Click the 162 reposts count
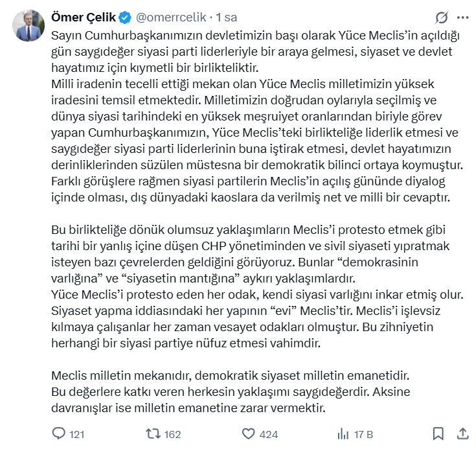 172,434
